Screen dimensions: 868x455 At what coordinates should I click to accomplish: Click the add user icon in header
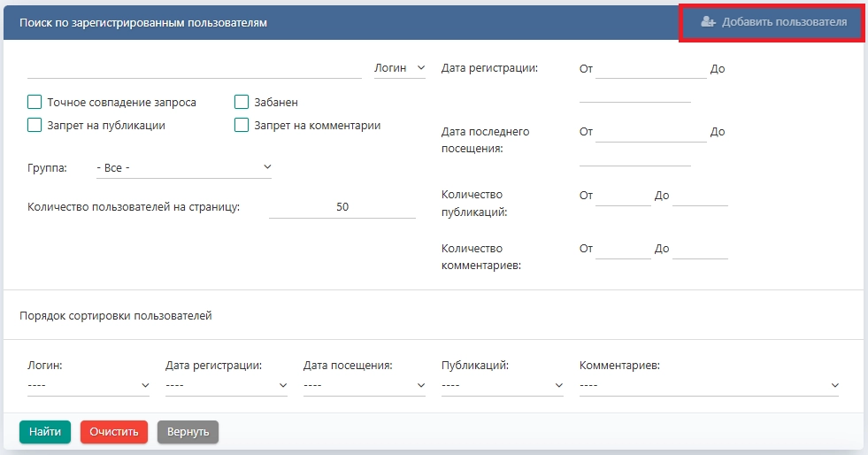pyautogui.click(x=708, y=22)
